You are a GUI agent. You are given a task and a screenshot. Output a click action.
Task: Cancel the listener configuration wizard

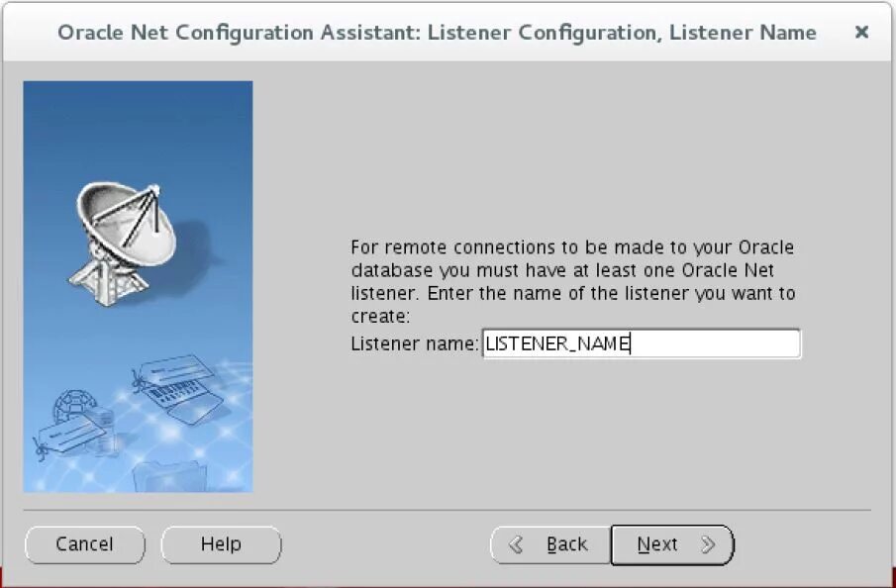pyautogui.click(x=84, y=544)
